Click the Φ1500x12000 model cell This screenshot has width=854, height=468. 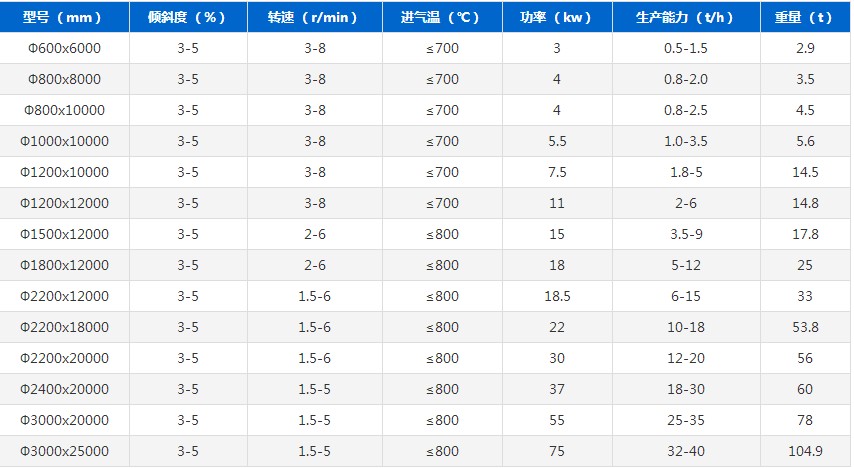pyautogui.click(x=64, y=234)
